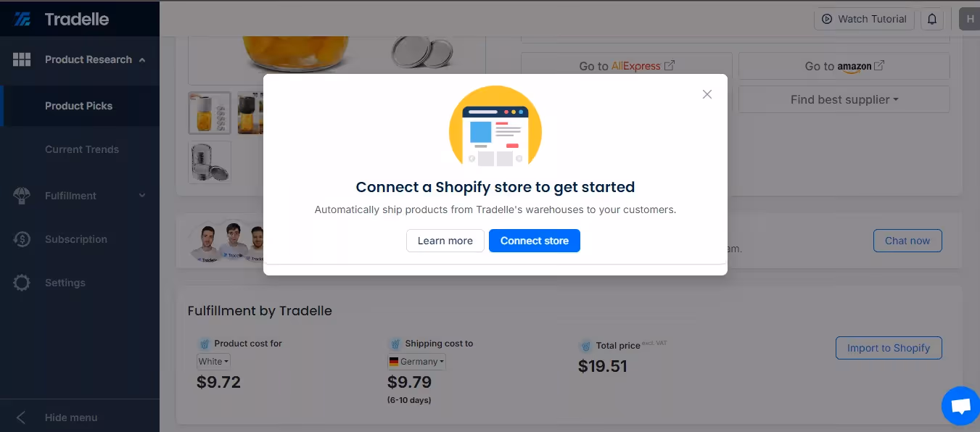
Task: Expand the Fulfillment menu
Action: pos(142,196)
